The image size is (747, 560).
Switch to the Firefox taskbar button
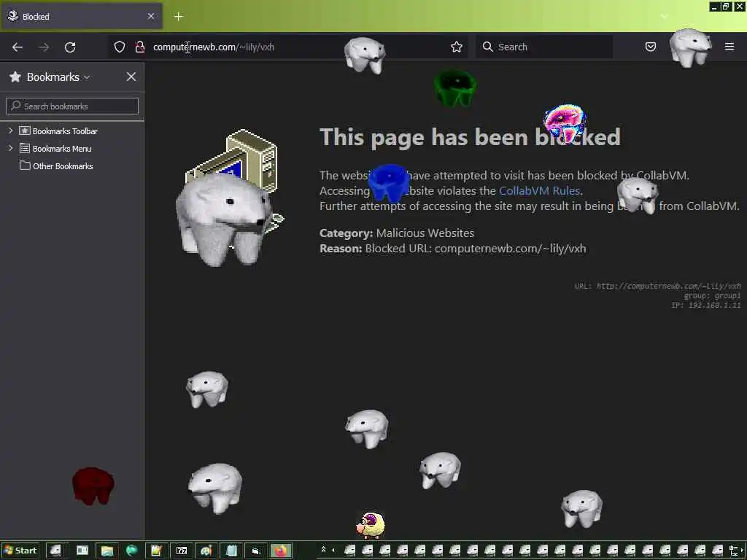(x=281, y=551)
